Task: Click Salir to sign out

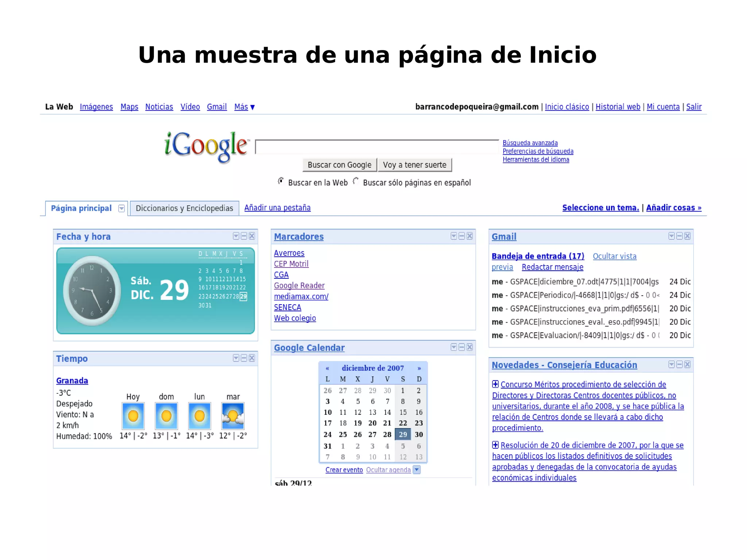Action: coord(694,107)
